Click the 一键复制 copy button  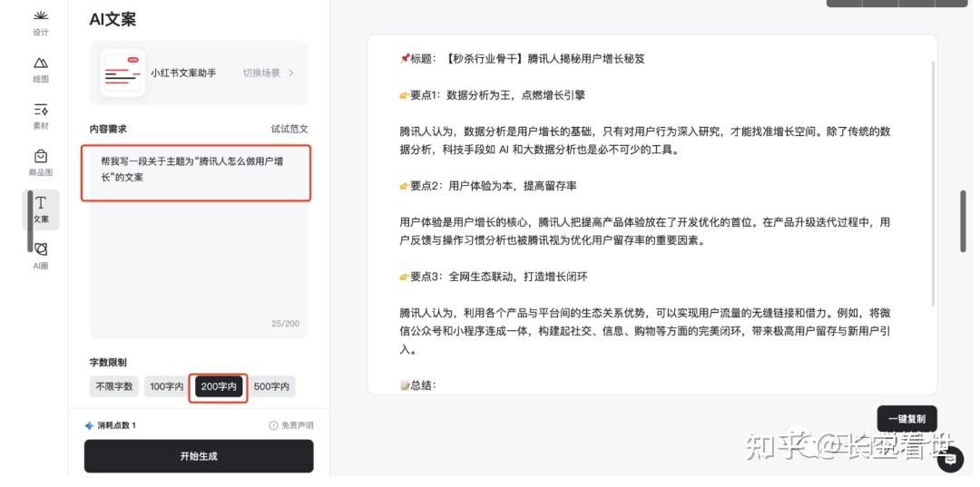click(906, 419)
